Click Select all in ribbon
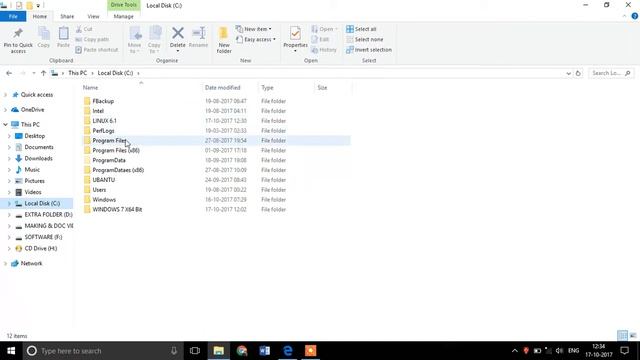Screen dimensions: 640x360 (x=361, y=29)
